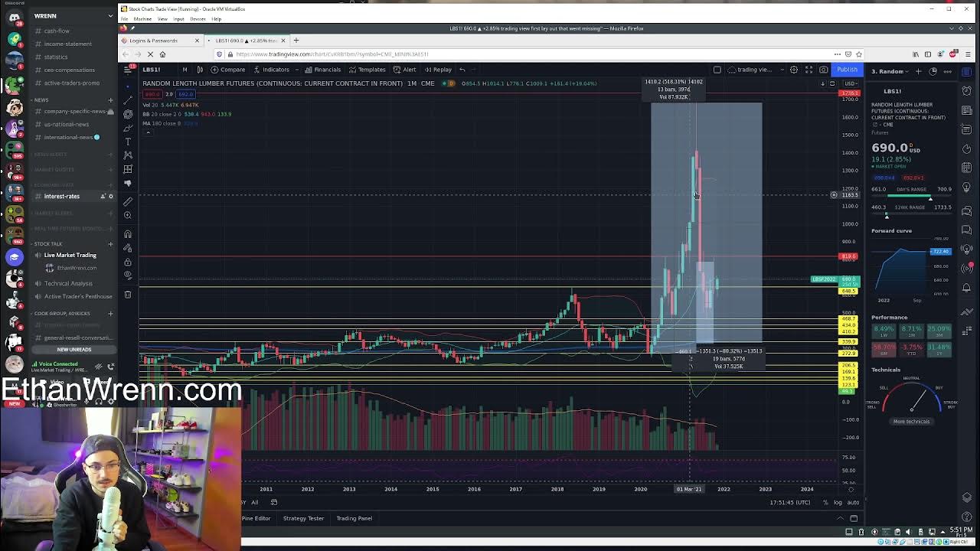The height and width of the screenshot is (551, 980).
Task: Open More technicals link
Action: point(911,422)
